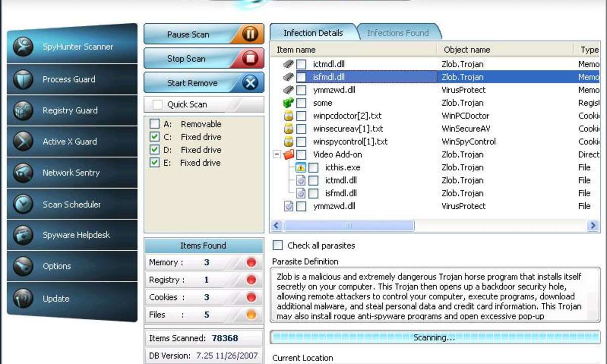This screenshot has height=364, width=607.
Task: Click the scroll left arrow in infection list
Action: (x=277, y=225)
